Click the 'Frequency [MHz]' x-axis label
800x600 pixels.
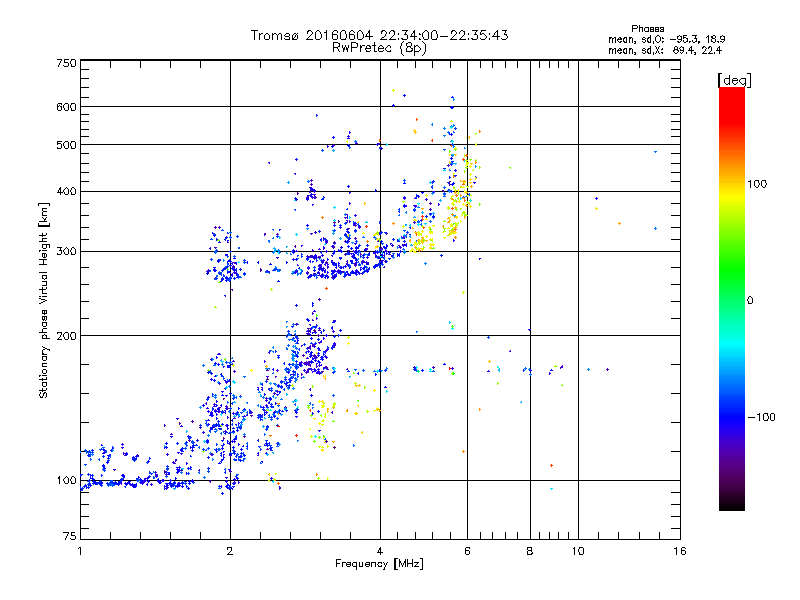[379, 564]
